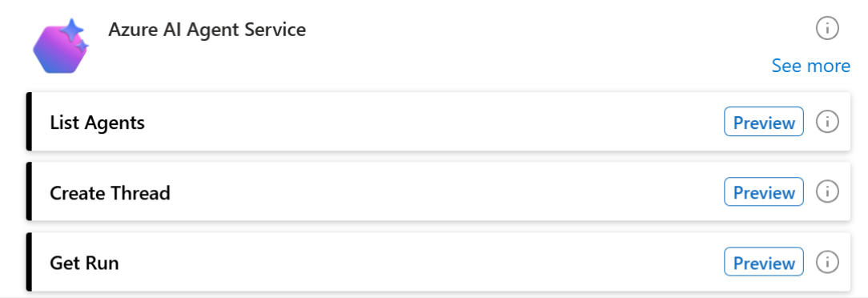The image size is (868, 298).
Task: Select the List Agents action
Action: (438, 121)
